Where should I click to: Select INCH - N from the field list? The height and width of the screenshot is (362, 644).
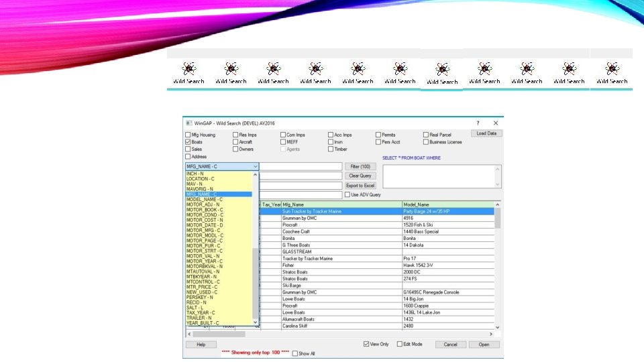219,174
